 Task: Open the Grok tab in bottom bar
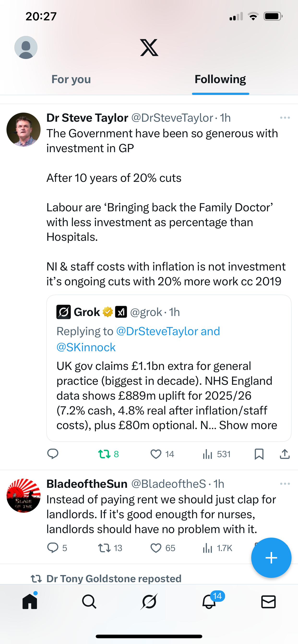click(149, 602)
